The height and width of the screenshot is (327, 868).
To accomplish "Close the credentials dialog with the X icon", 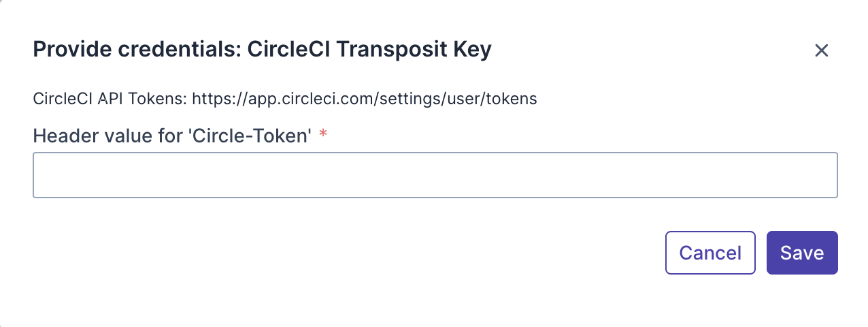I will (x=821, y=50).
